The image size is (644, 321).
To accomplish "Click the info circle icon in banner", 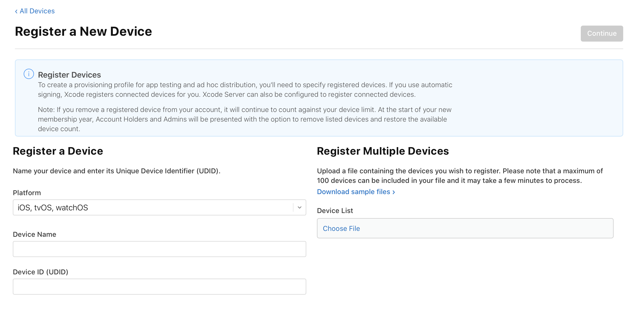I will [29, 74].
